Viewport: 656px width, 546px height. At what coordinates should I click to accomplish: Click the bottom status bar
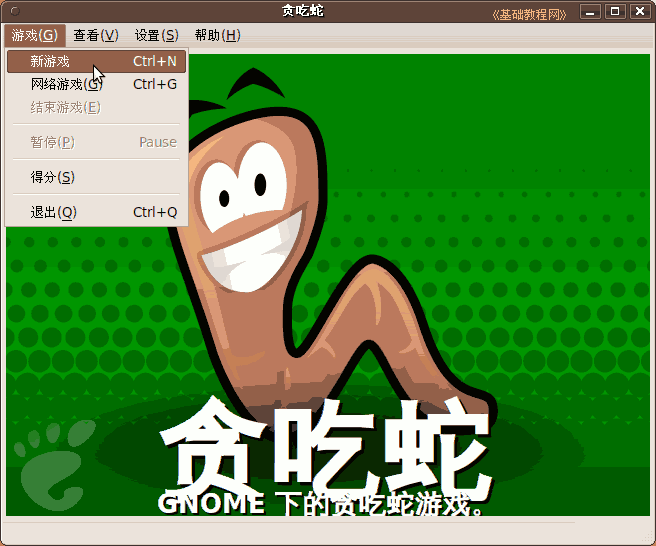[328, 531]
